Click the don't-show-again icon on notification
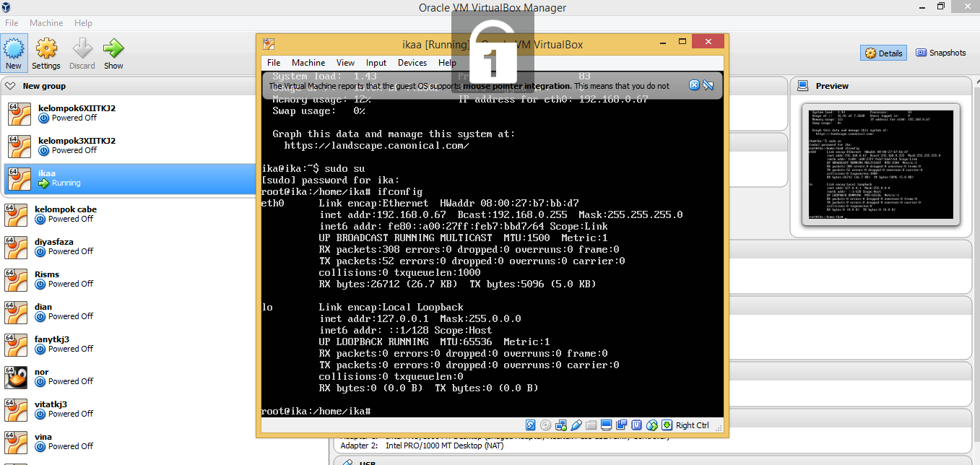 pos(708,85)
